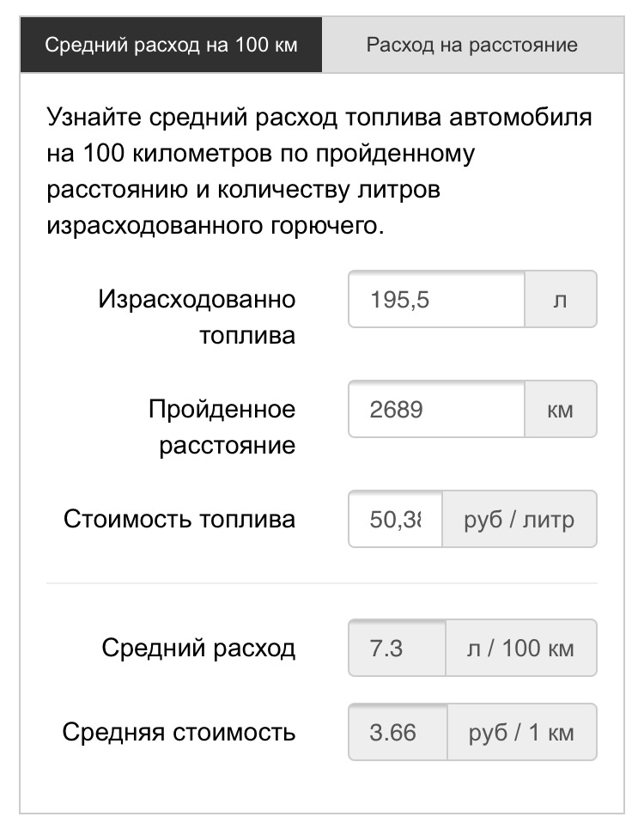
Task: Click the "Средний расход" result label
Action: pyautogui.click(x=198, y=648)
